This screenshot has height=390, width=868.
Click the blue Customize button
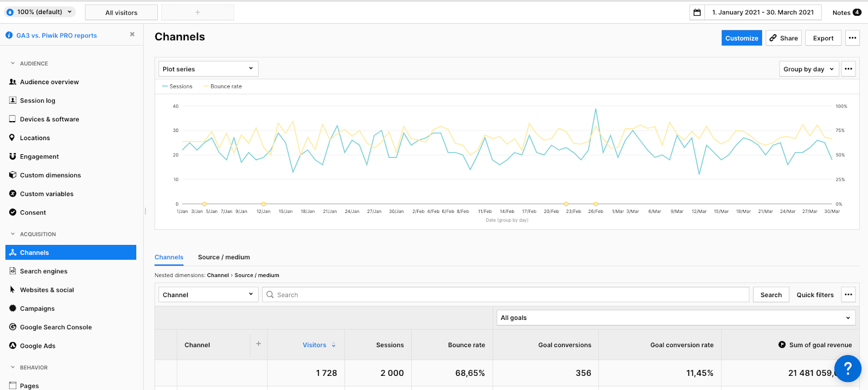point(741,38)
